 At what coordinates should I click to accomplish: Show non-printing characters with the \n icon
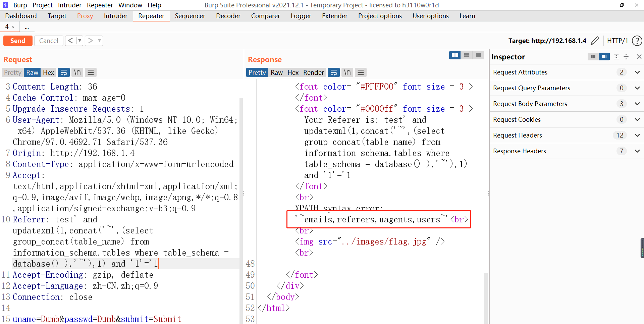tap(77, 72)
